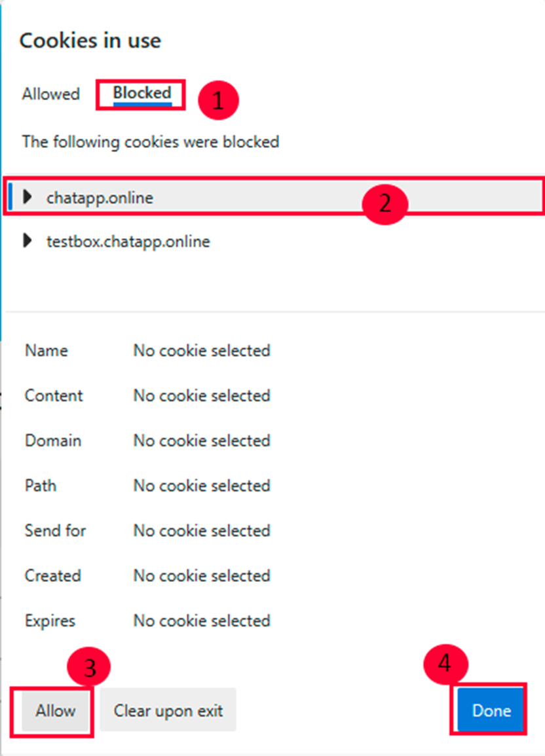Click the Name field value text
This screenshot has width=545, height=756.
pos(202,351)
